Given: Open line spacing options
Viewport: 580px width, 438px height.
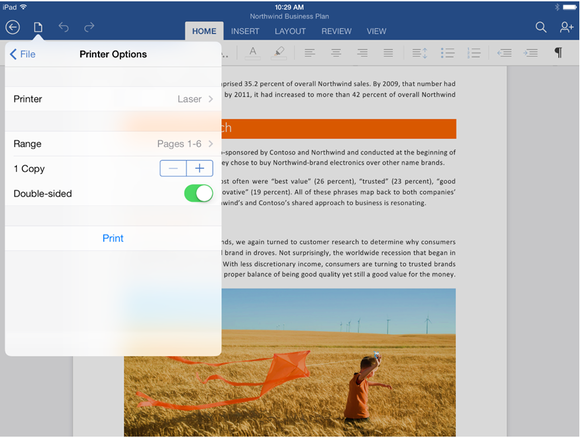Looking at the screenshot, I should pos(420,53).
